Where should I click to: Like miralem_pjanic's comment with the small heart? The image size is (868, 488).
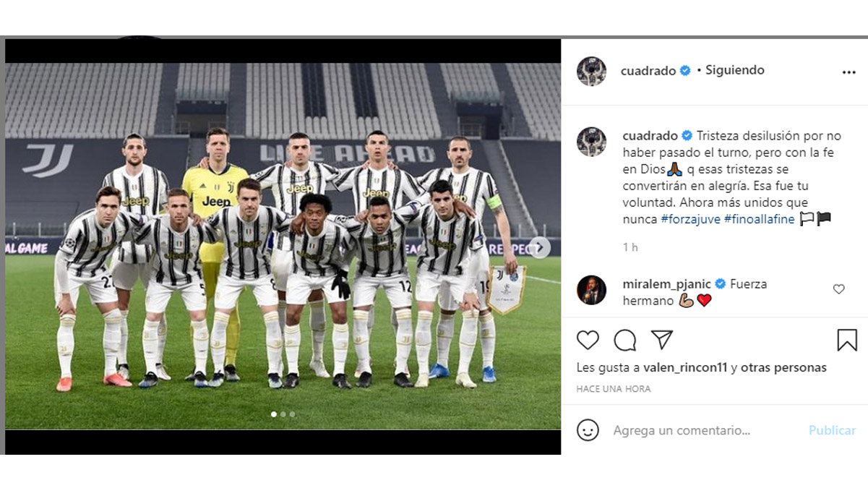pos(838,289)
